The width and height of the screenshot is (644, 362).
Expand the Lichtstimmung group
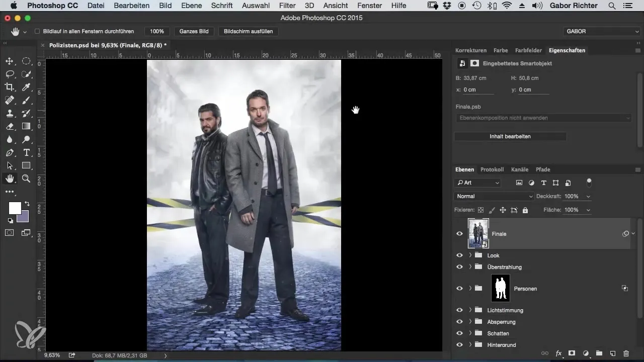pyautogui.click(x=470, y=310)
